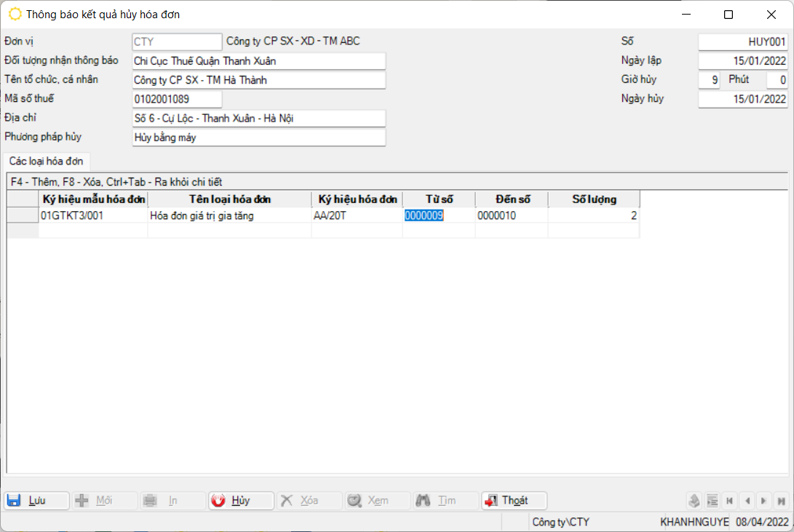Go to the previous record arrow
794x532 pixels.
click(x=747, y=501)
